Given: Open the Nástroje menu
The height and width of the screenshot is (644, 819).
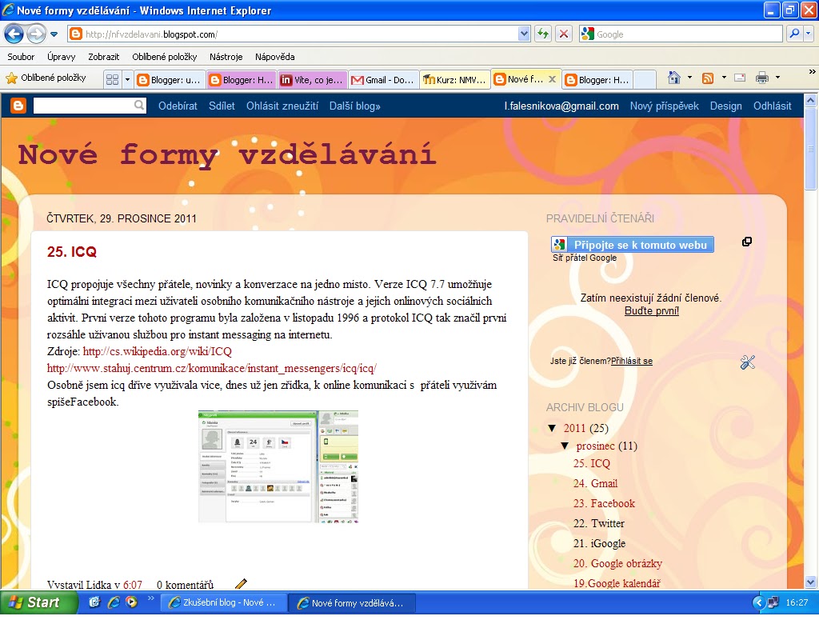Looking at the screenshot, I should pyautogui.click(x=226, y=57).
